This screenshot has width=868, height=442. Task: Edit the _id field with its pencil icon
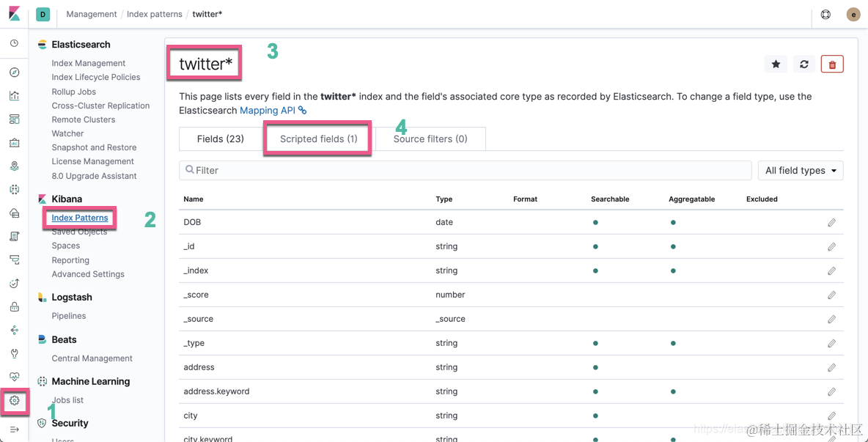tap(831, 247)
